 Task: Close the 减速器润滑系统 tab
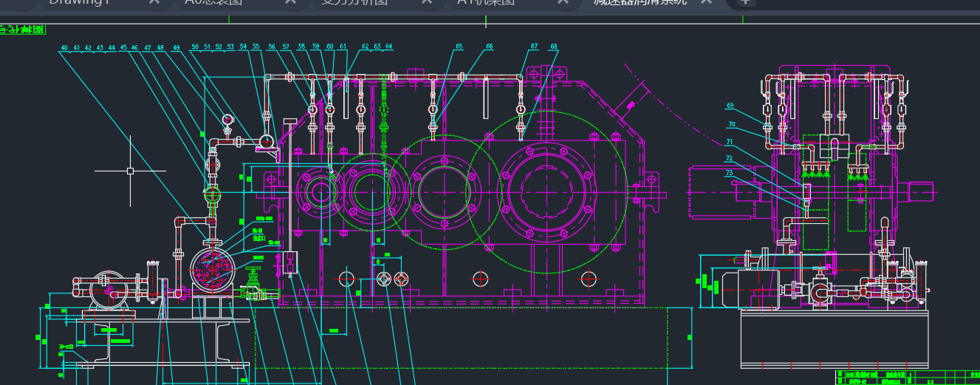pos(706,2)
